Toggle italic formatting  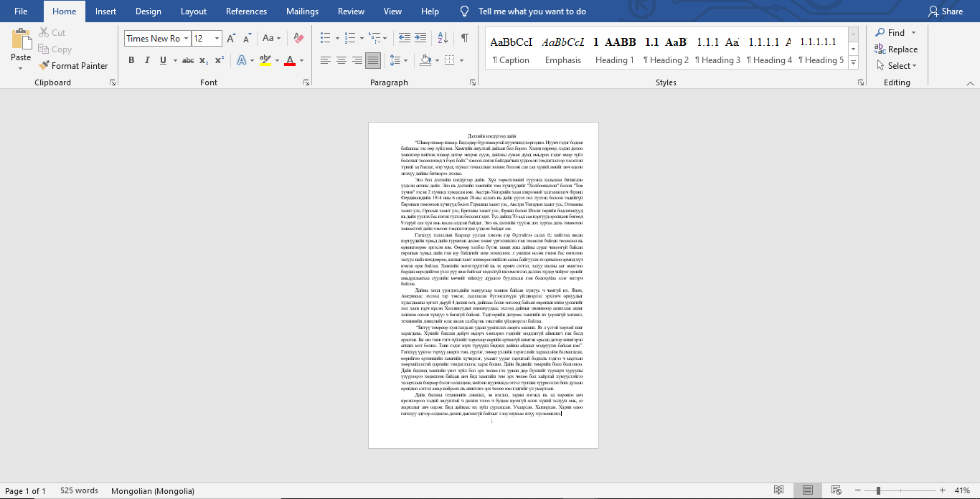pyautogui.click(x=147, y=60)
